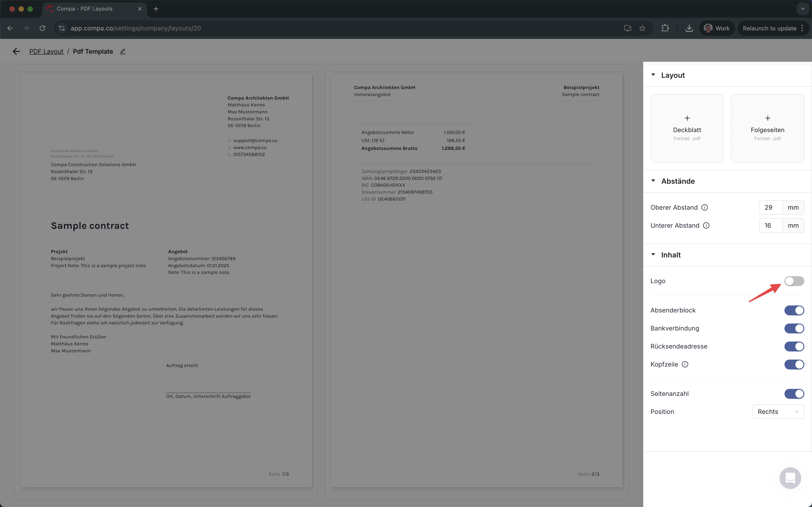This screenshot has width=812, height=507.
Task: Click info icon next to Kopfzeile
Action: tap(685, 365)
